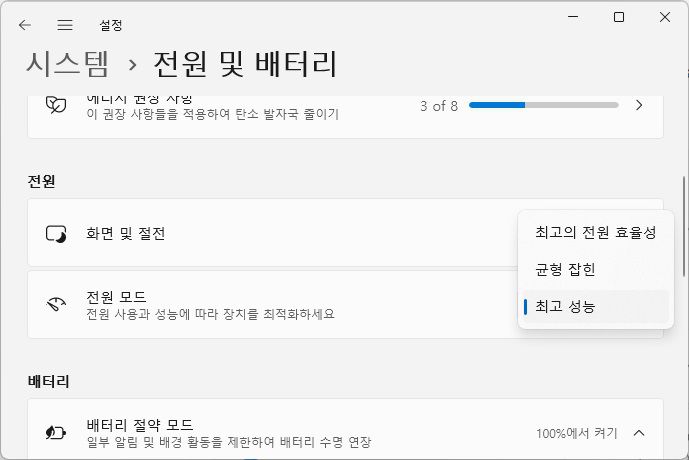The height and width of the screenshot is (460, 689).
Task: Click the '3 of 8' text
Action: point(439,106)
